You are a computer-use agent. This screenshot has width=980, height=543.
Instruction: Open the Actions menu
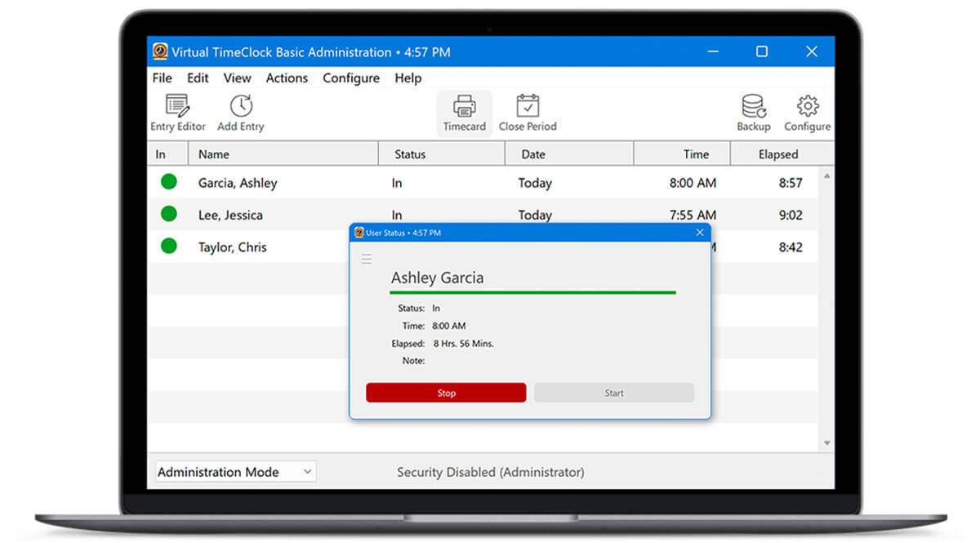[x=287, y=78]
